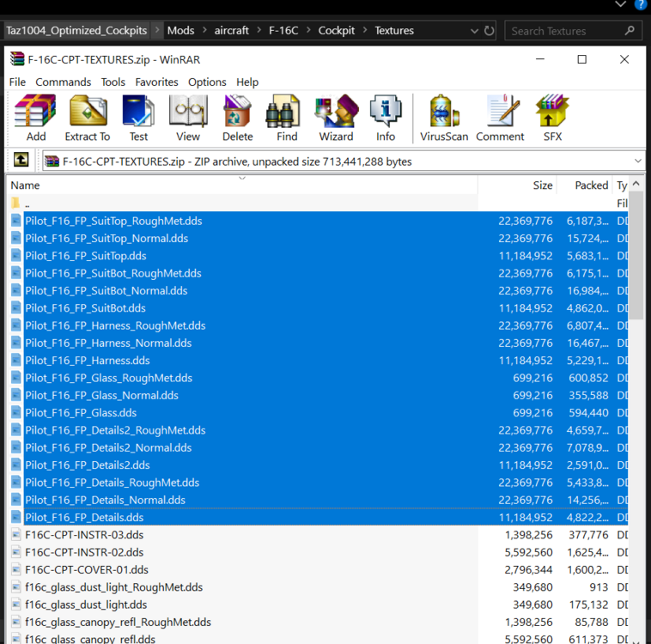Sort by the Size column header
The image size is (651, 644).
click(517, 185)
